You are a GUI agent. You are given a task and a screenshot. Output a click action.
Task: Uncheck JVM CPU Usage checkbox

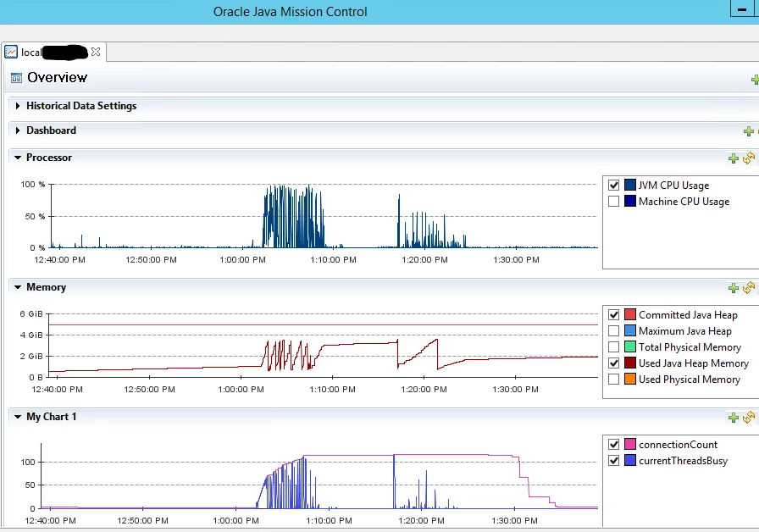point(614,185)
